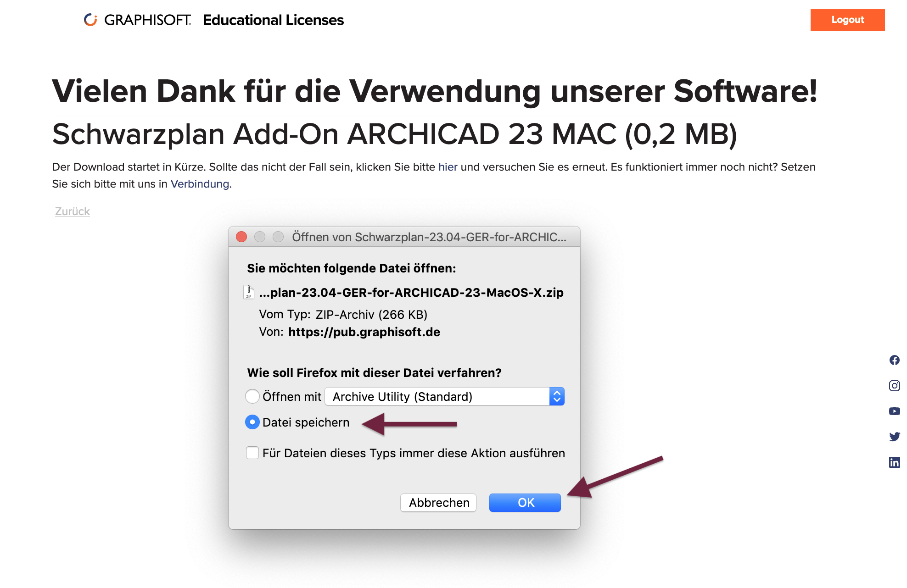The width and height of the screenshot is (907, 588).
Task: Click the orange Logout button
Action: click(847, 20)
